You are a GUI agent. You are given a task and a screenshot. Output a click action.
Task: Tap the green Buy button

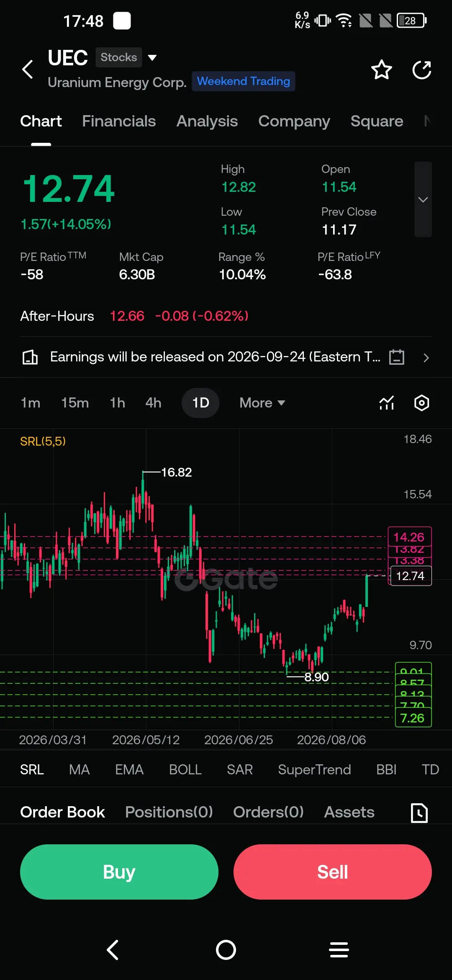pyautogui.click(x=119, y=872)
